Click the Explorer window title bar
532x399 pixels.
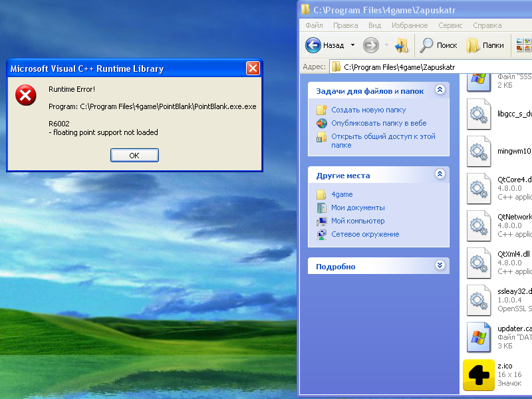point(414,10)
